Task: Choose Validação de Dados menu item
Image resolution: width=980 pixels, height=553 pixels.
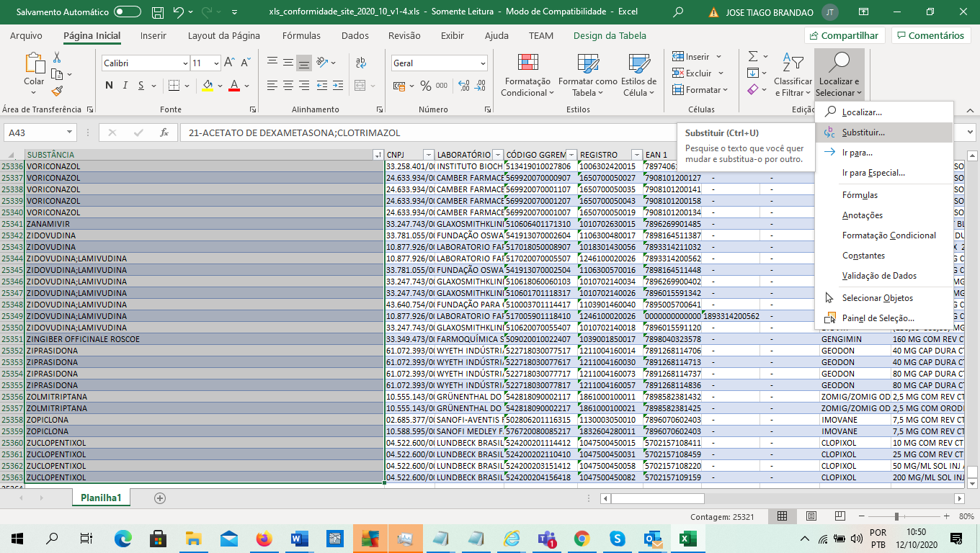Action: [x=884, y=276]
